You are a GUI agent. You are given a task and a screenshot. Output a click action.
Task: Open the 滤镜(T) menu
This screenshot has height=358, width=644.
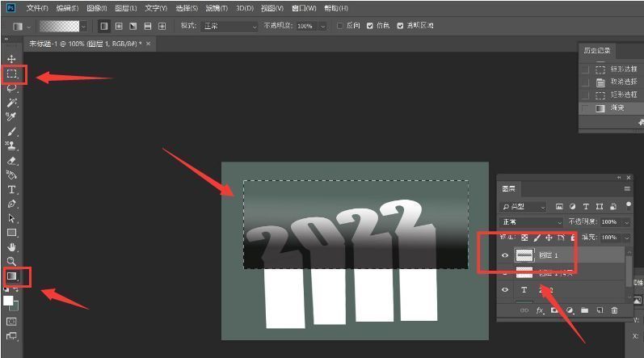(x=217, y=8)
